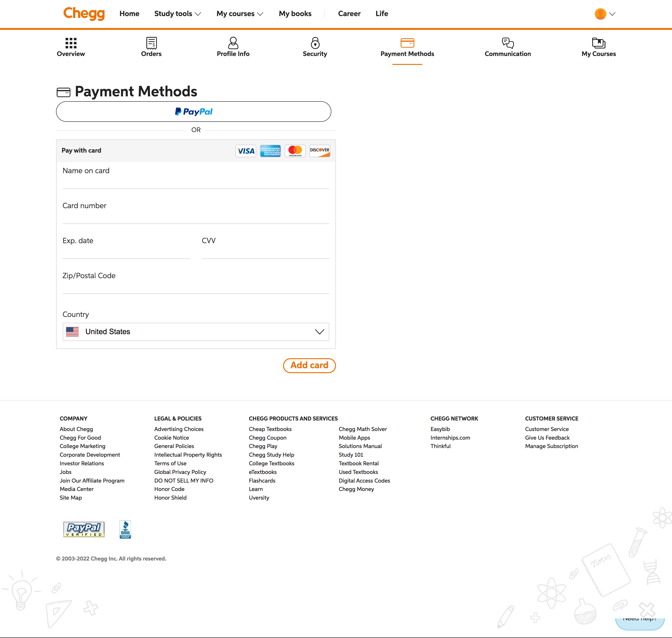Viewport: 672px width, 638px height.
Task: Open the My Courses folder icon
Action: click(598, 43)
